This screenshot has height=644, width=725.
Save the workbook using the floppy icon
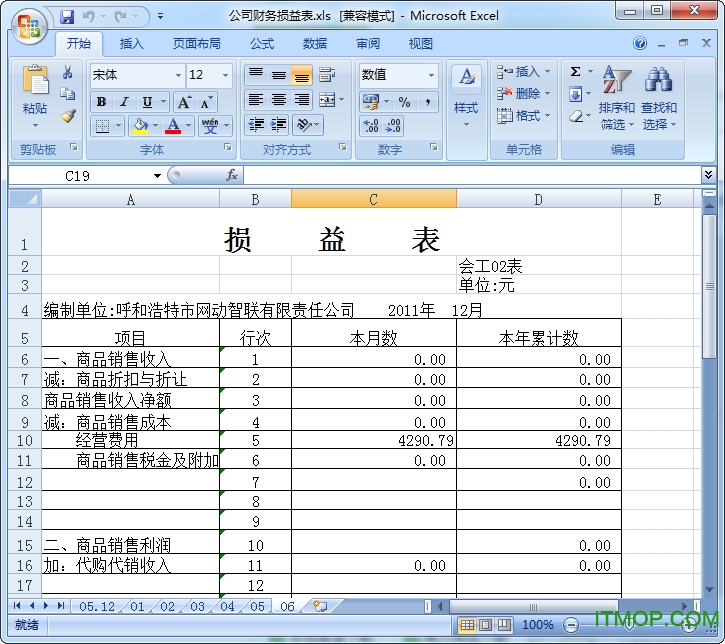point(67,17)
